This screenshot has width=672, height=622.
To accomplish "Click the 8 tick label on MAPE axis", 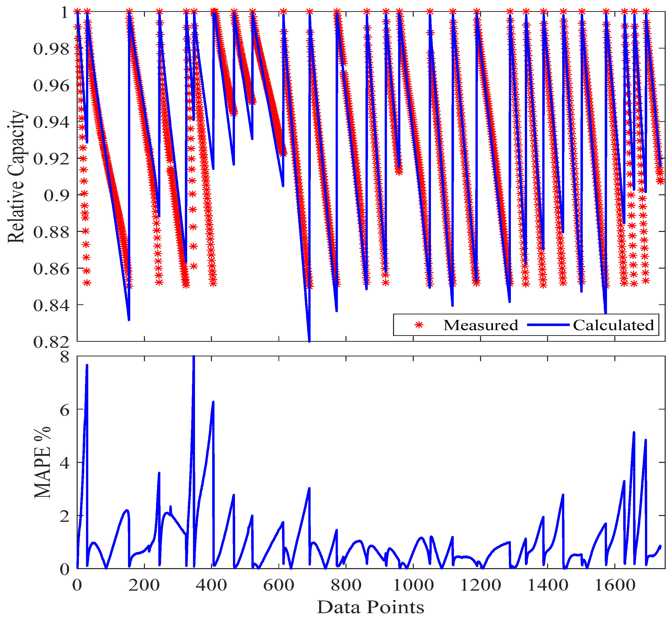I will coord(64,357).
